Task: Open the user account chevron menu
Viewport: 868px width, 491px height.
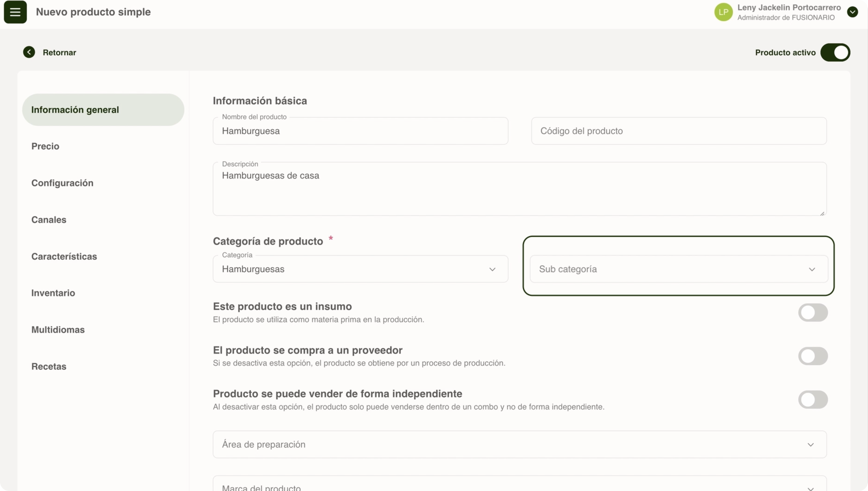Action: [x=852, y=12]
